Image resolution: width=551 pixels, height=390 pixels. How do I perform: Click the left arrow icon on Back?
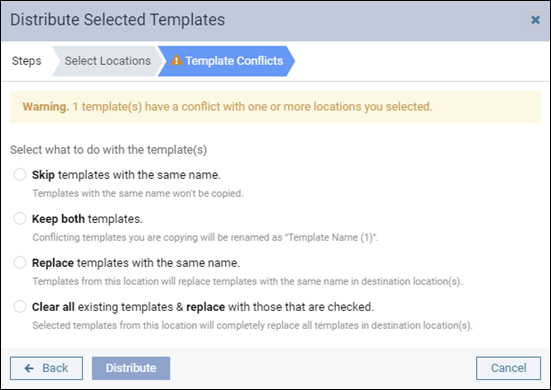point(29,368)
